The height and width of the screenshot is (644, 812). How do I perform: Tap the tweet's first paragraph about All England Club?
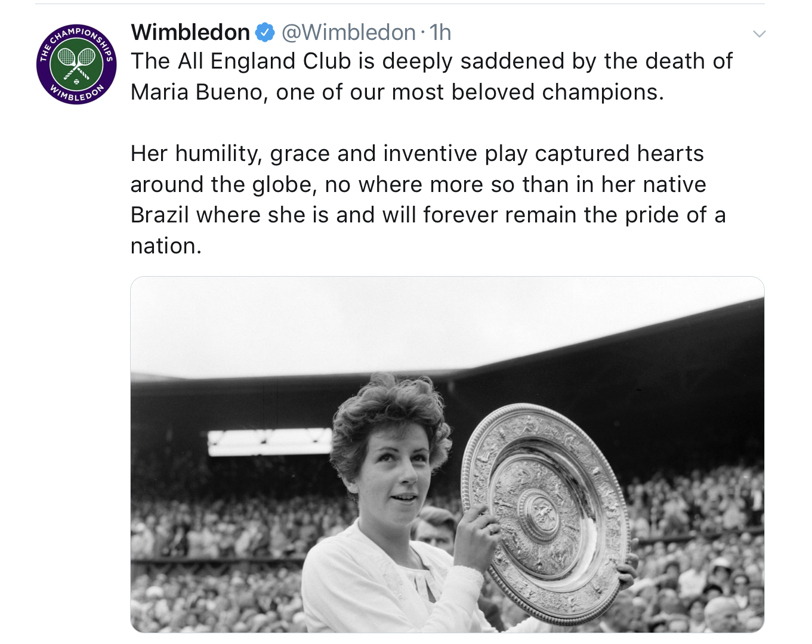431,76
